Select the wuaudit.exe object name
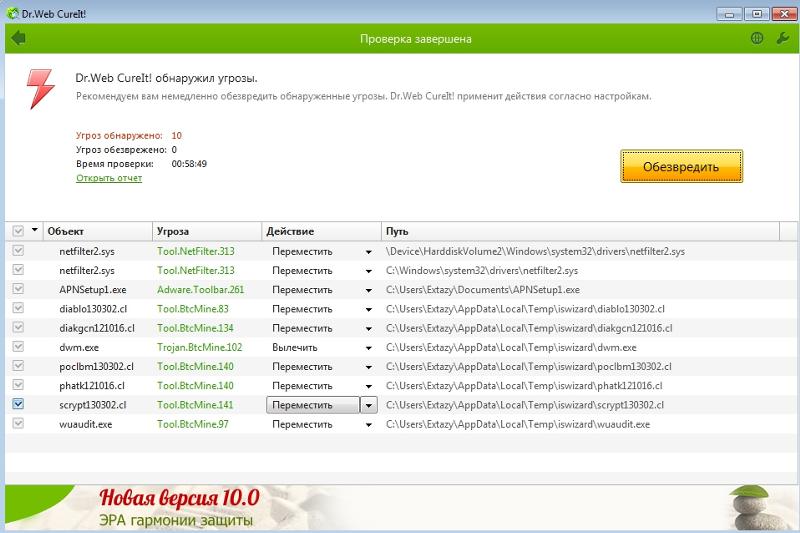Viewport: 800px width, 533px height. [x=86, y=424]
